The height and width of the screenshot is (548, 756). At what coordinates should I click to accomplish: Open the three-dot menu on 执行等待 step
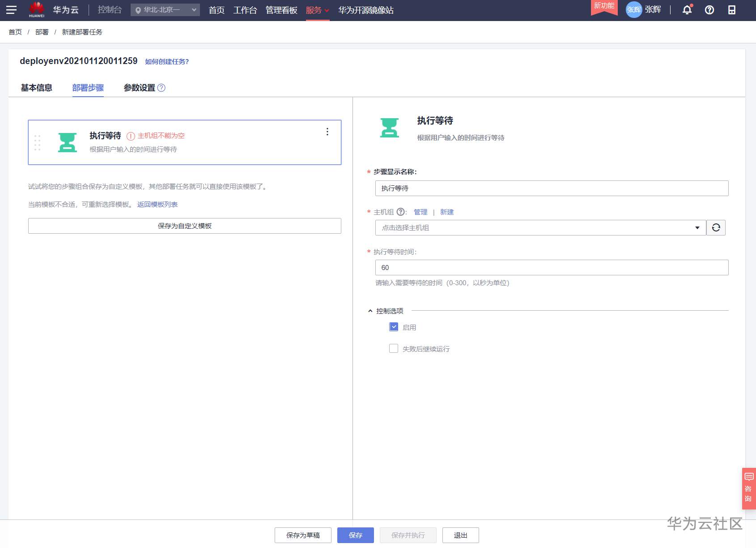click(x=327, y=132)
